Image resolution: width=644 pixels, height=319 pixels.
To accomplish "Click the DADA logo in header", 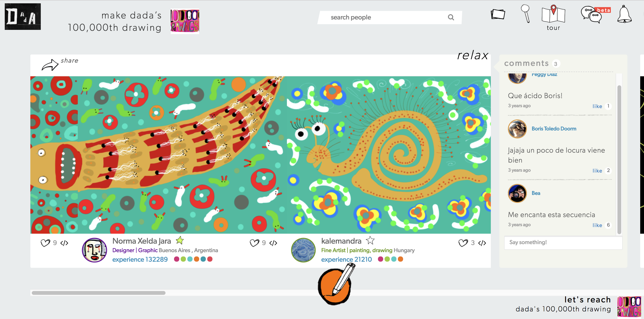I will coord(23,17).
